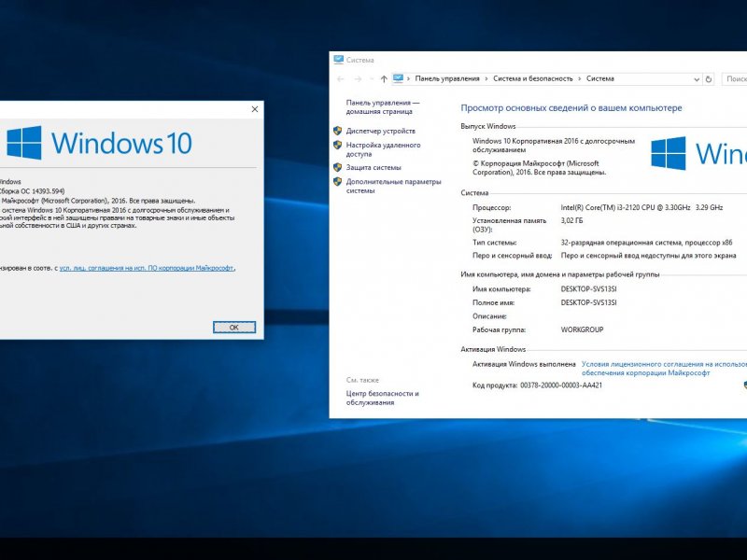747x560 pixels.
Task: Select Система breadcrumb
Action: [x=599, y=78]
